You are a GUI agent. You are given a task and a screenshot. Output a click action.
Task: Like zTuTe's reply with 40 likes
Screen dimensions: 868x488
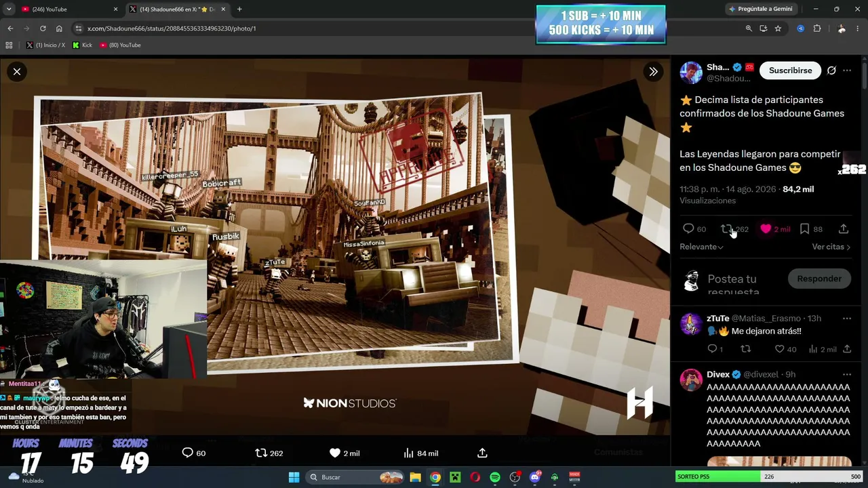pyautogui.click(x=780, y=349)
